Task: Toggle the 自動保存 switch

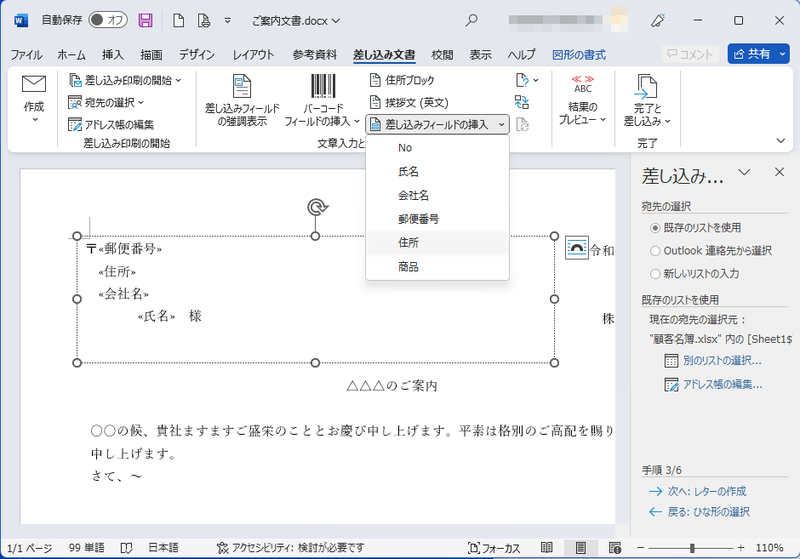Action: coord(108,20)
